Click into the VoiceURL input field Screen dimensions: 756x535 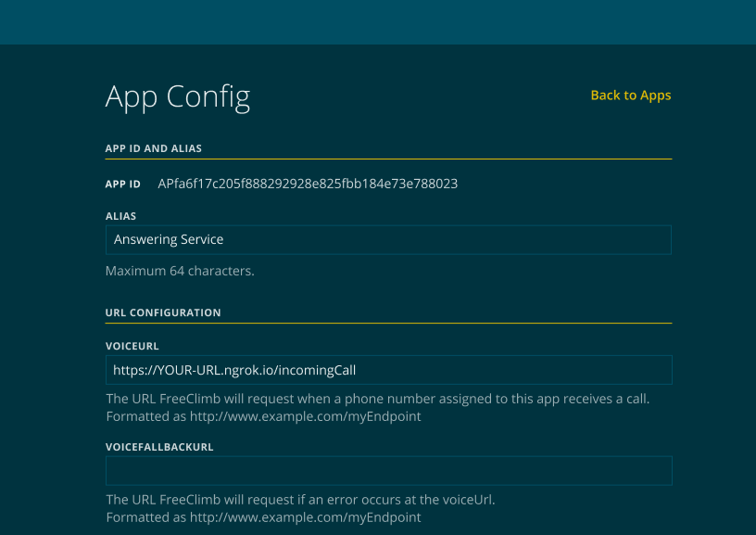point(388,370)
